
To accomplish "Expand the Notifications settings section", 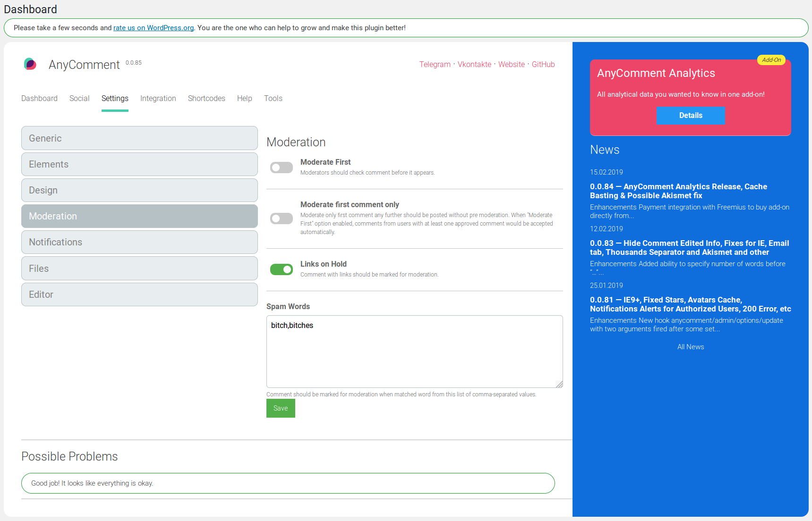I will tap(139, 242).
